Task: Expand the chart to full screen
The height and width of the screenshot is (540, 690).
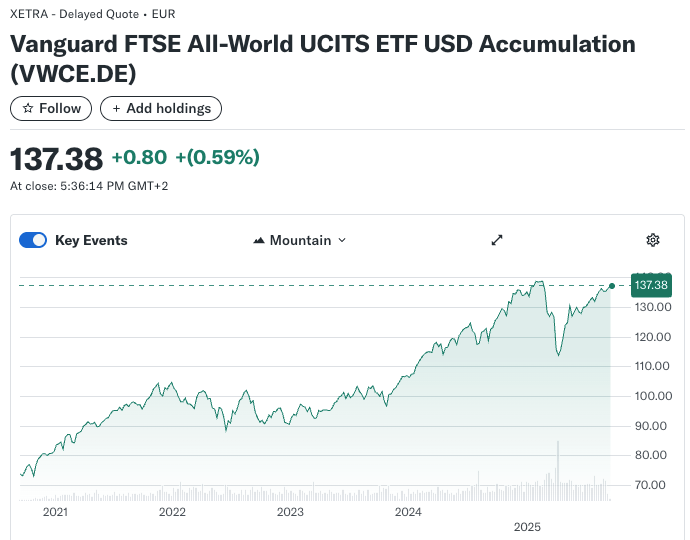Action: click(497, 240)
